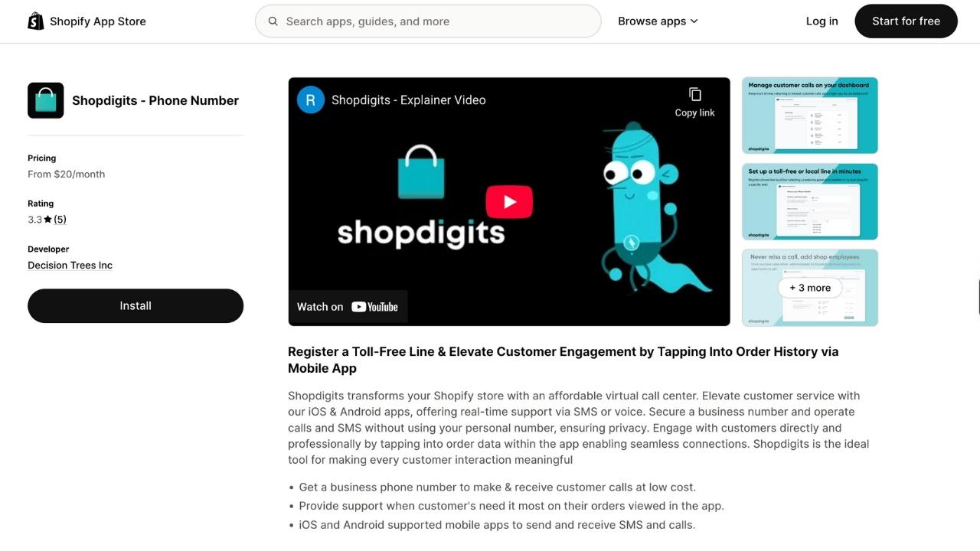This screenshot has height=551, width=980.
Task: Open Set up toll-free line screenshot thumbnail
Action: point(810,201)
